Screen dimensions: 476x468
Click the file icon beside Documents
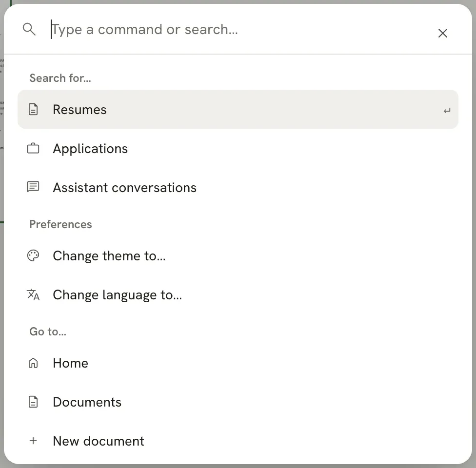point(33,402)
